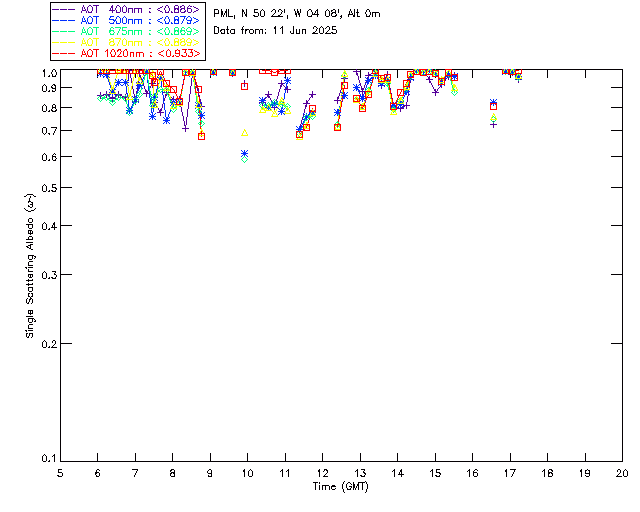Screen dimensions: 640x512
Task: Click the Single Scattering Albedo axis label
Action: tap(31, 266)
